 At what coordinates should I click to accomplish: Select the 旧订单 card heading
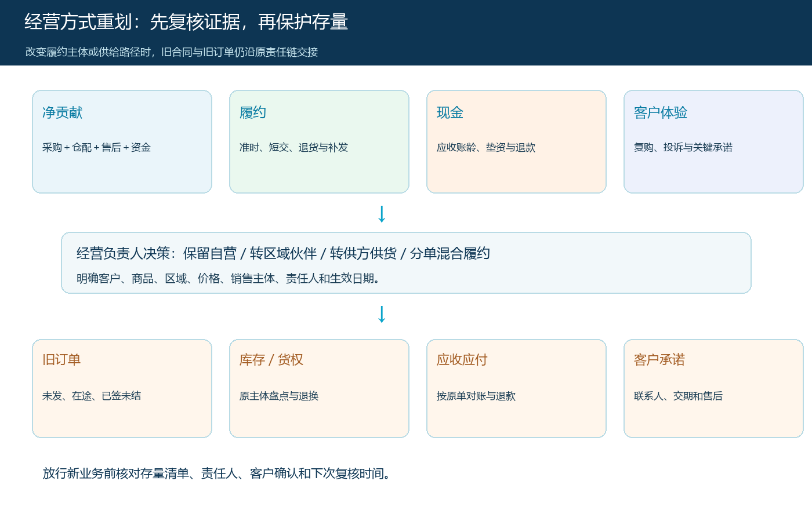pyautogui.click(x=61, y=359)
